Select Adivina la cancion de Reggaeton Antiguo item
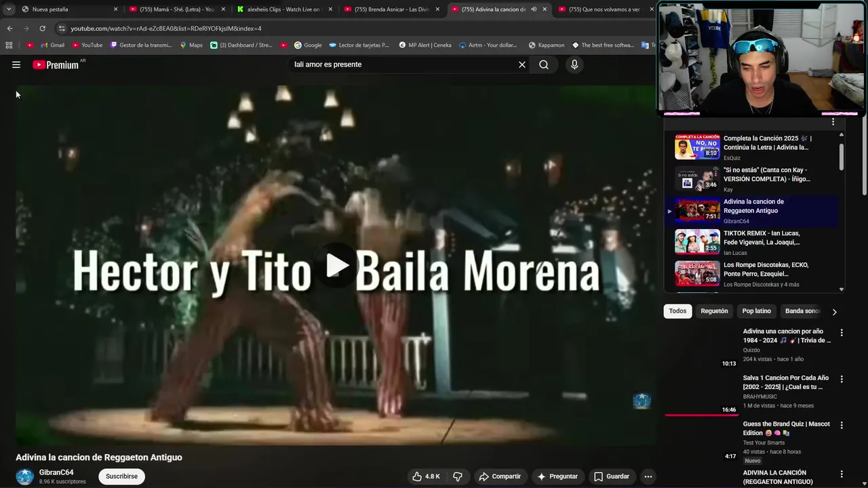This screenshot has width=868, height=488. [753, 211]
